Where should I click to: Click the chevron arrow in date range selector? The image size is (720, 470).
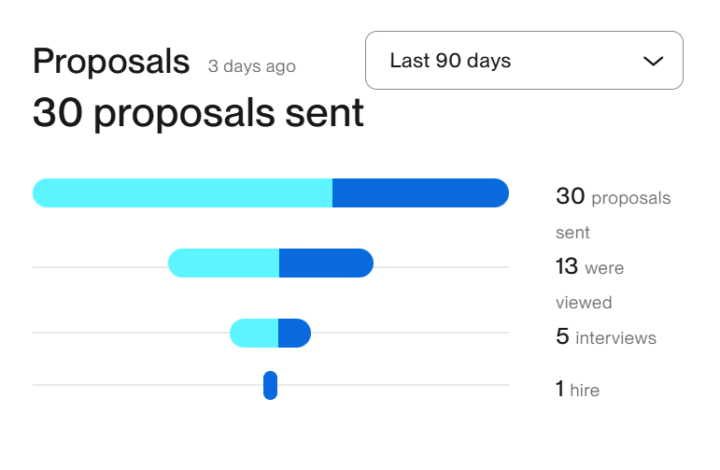tap(653, 61)
